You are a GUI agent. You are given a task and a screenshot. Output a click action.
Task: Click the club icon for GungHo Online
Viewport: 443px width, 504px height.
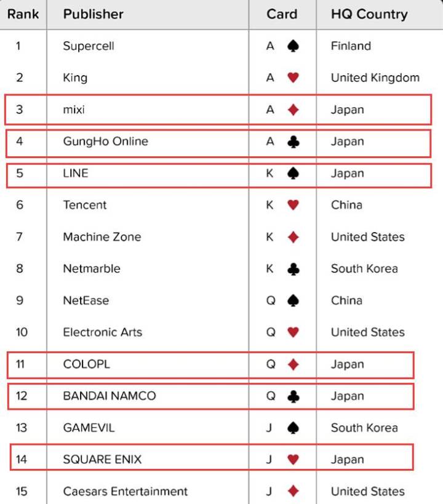tap(293, 142)
